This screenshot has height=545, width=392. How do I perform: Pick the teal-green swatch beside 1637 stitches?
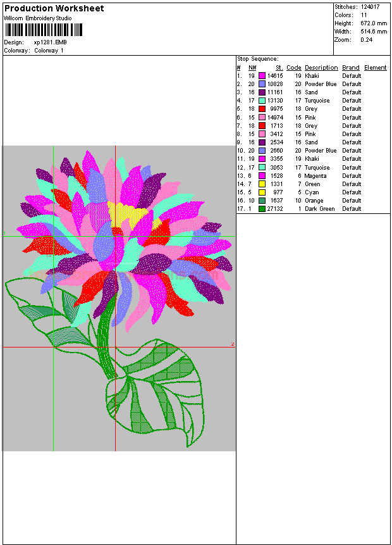pyautogui.click(x=262, y=201)
